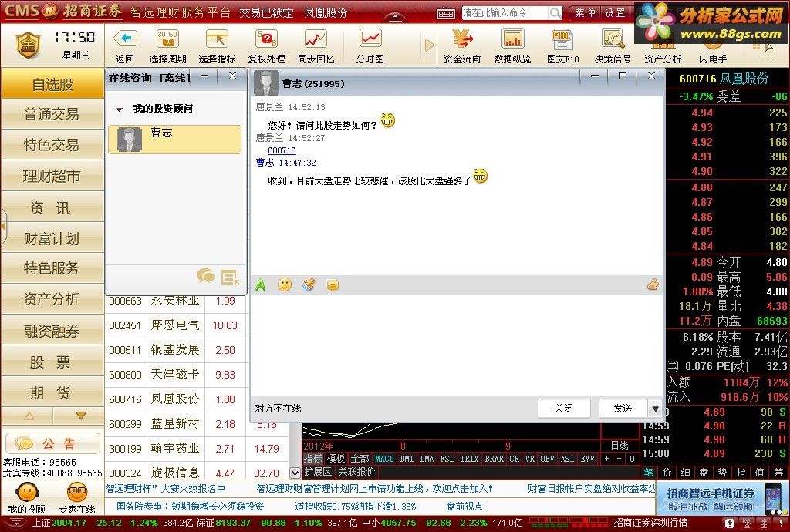Click message list icon in 在线咨询 panel
The height and width of the screenshot is (532, 790).
coord(230,278)
